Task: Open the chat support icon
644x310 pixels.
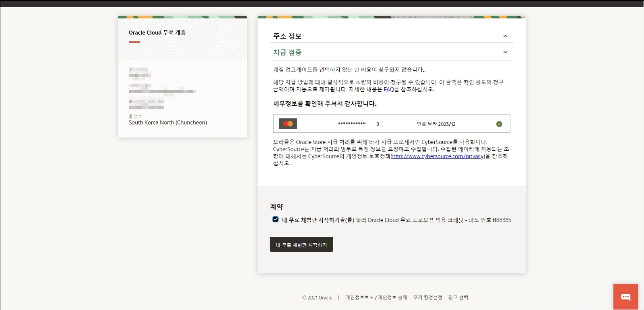Action: (x=625, y=297)
